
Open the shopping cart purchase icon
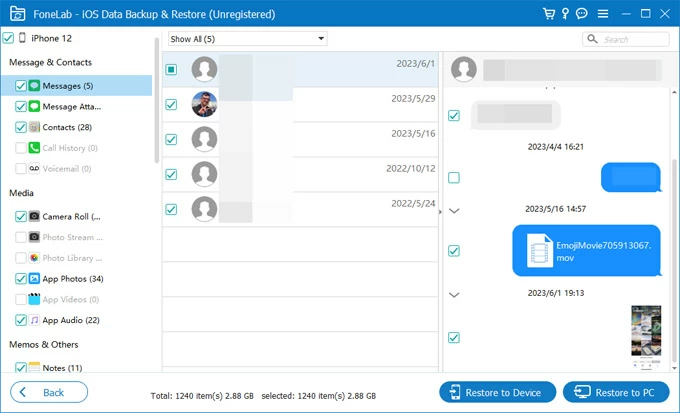tap(549, 14)
